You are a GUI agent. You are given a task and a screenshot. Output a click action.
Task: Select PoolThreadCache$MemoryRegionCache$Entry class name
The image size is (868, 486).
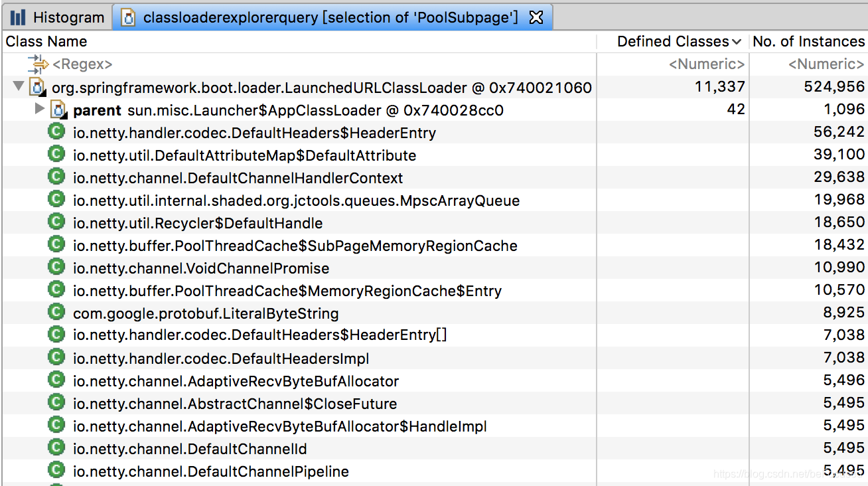[287, 291]
